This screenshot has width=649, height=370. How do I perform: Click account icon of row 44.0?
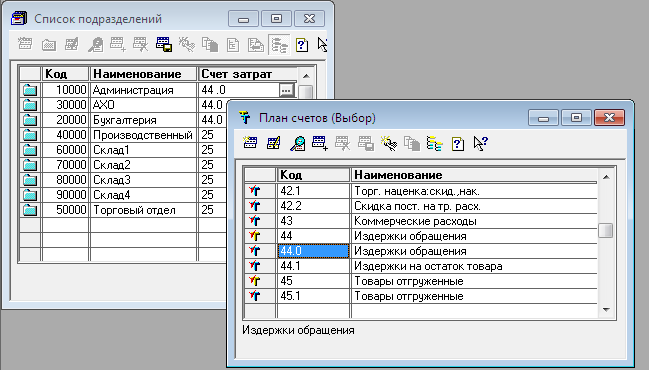pos(255,251)
